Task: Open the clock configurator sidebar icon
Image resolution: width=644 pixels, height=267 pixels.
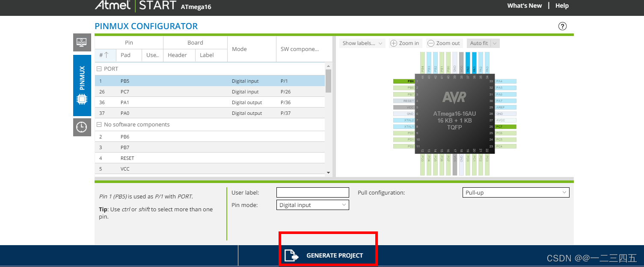Action: click(81, 127)
